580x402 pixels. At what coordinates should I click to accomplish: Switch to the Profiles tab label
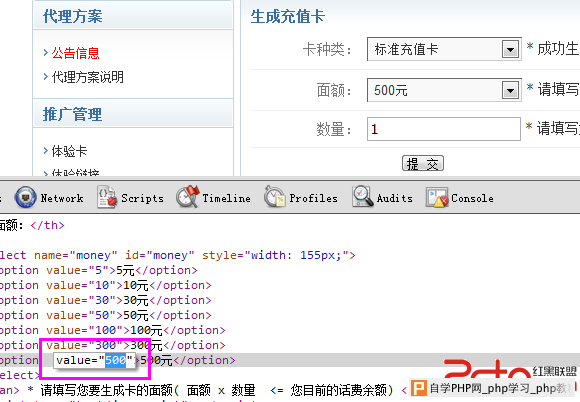[313, 198]
